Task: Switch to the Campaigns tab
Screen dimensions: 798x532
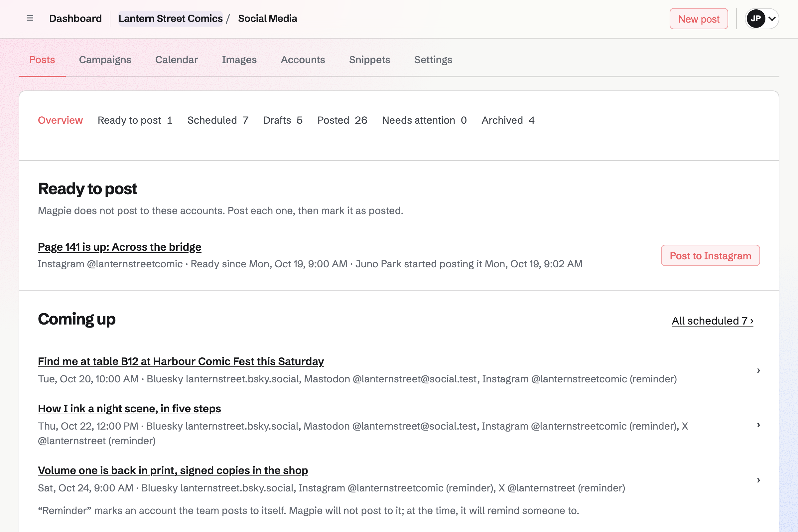Action: [x=105, y=60]
